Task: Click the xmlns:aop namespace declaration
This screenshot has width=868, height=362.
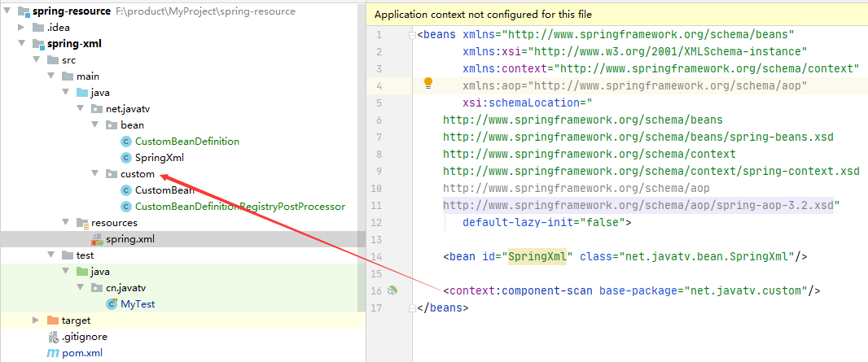Action: point(635,85)
